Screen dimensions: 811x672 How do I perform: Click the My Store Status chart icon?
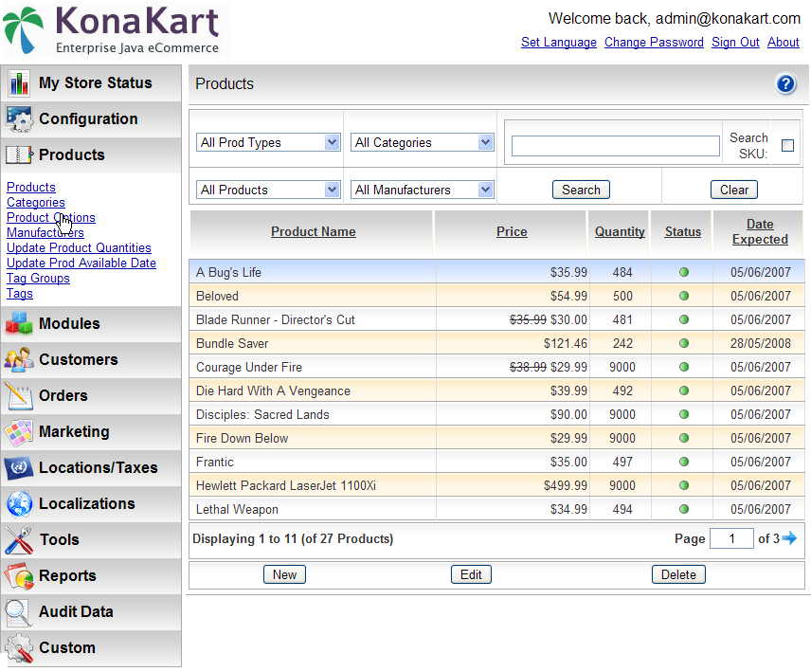pyautogui.click(x=19, y=83)
